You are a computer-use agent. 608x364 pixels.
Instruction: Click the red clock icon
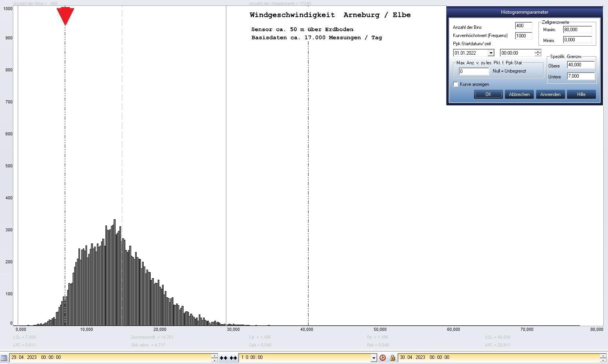(383, 358)
